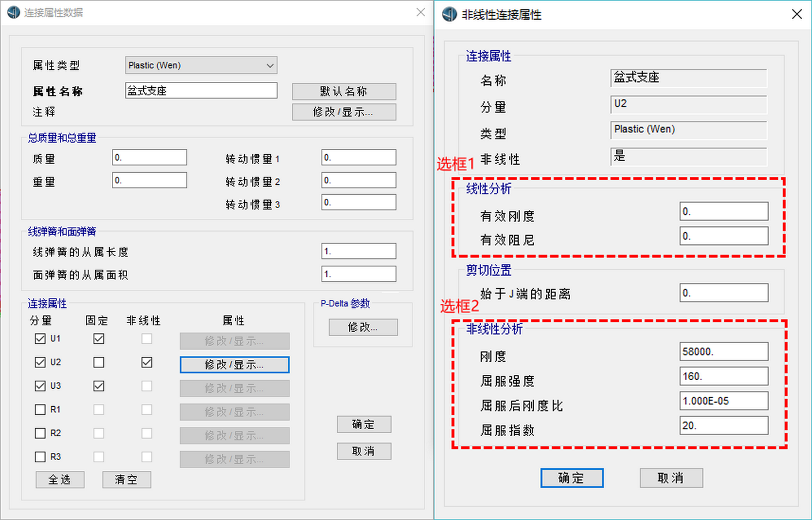
Task: Click the 有效阻尼 input field
Action: pyautogui.click(x=724, y=236)
